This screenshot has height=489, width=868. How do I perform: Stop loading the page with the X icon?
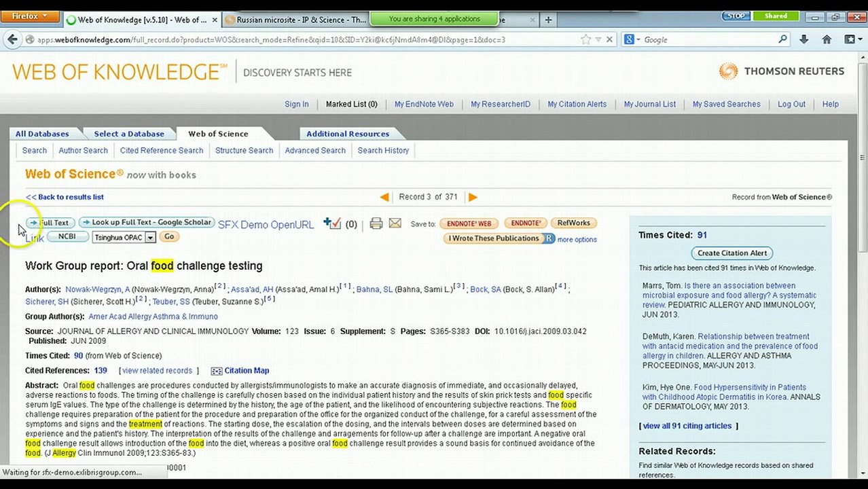pos(609,39)
